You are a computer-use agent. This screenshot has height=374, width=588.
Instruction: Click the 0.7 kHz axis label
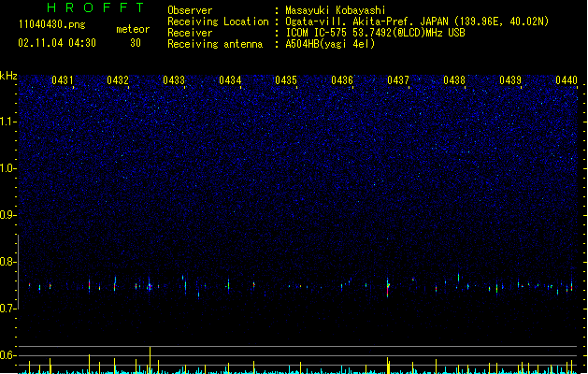tap(8, 309)
